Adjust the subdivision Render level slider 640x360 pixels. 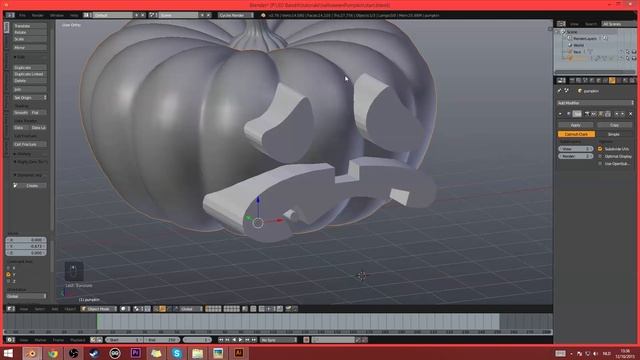tap(576, 156)
